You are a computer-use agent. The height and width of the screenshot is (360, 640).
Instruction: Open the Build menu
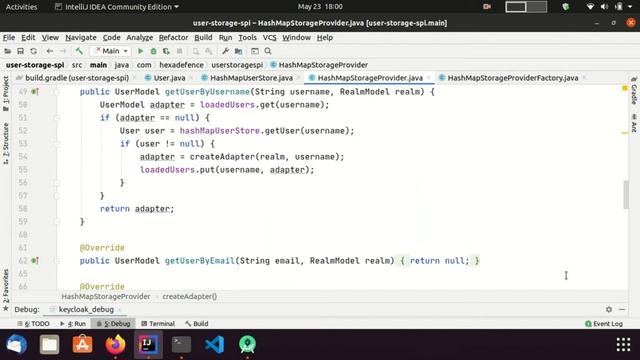[x=203, y=38]
